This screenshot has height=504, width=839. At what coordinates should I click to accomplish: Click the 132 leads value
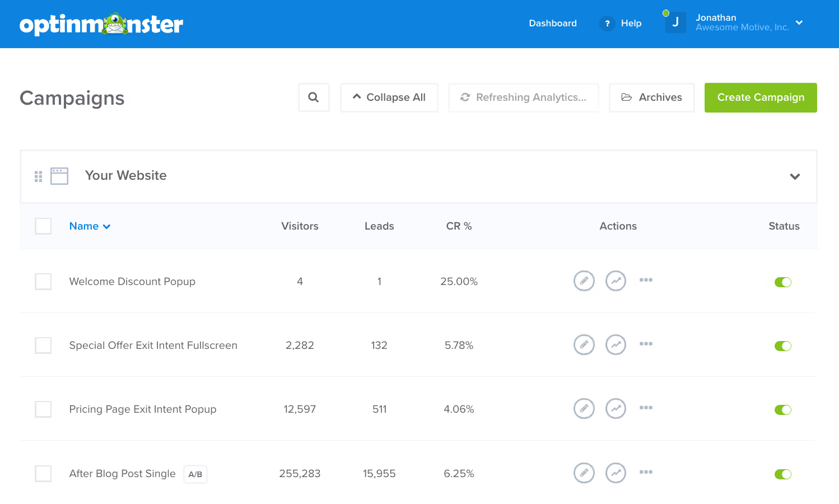click(x=379, y=346)
